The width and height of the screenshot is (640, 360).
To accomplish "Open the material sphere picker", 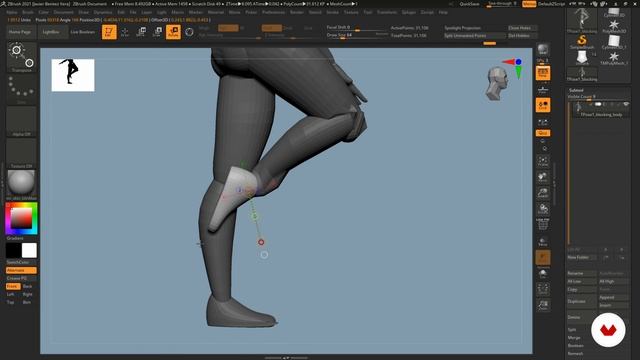I will coord(22,183).
